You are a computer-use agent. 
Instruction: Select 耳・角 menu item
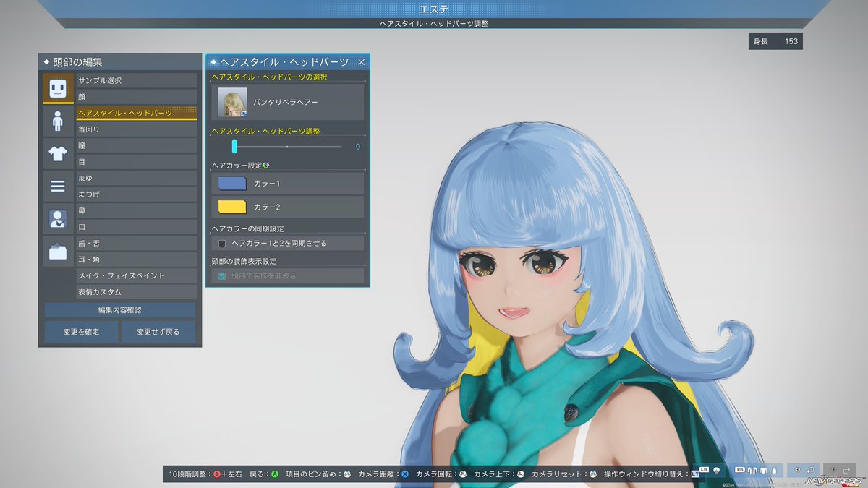(x=137, y=259)
